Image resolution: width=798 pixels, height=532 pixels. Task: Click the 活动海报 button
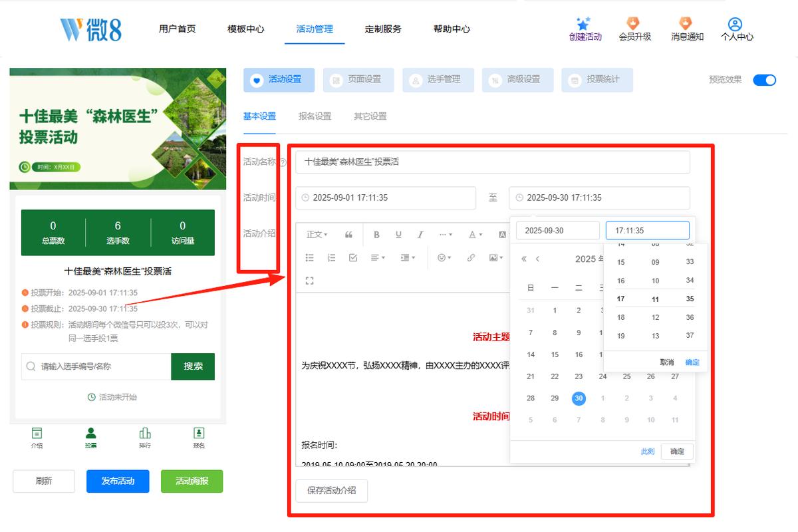point(192,481)
